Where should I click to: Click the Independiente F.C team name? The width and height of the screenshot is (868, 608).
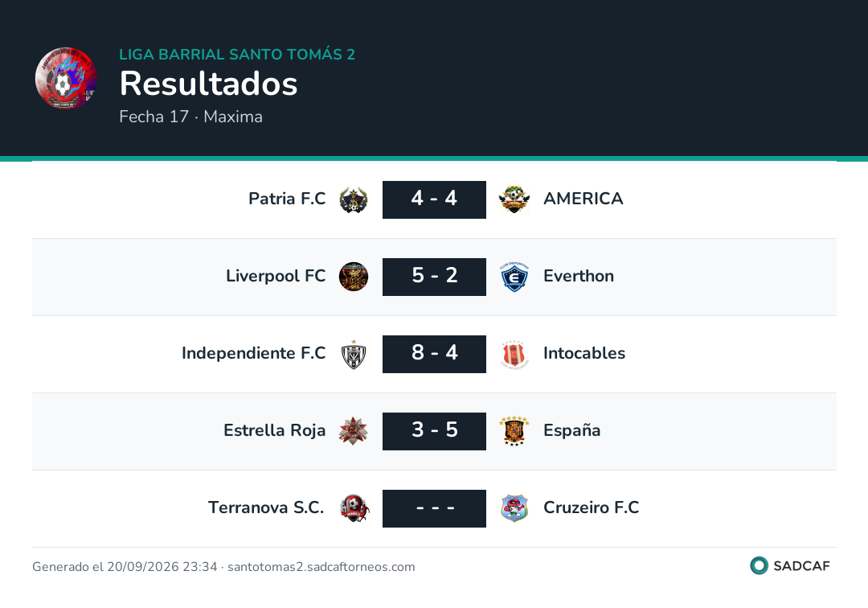point(253,353)
